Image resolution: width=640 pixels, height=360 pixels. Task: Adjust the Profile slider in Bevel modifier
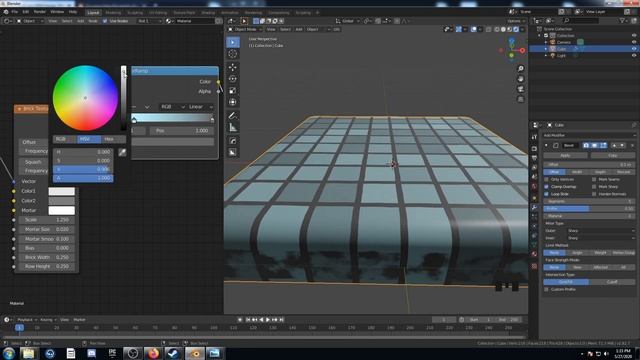(x=589, y=209)
